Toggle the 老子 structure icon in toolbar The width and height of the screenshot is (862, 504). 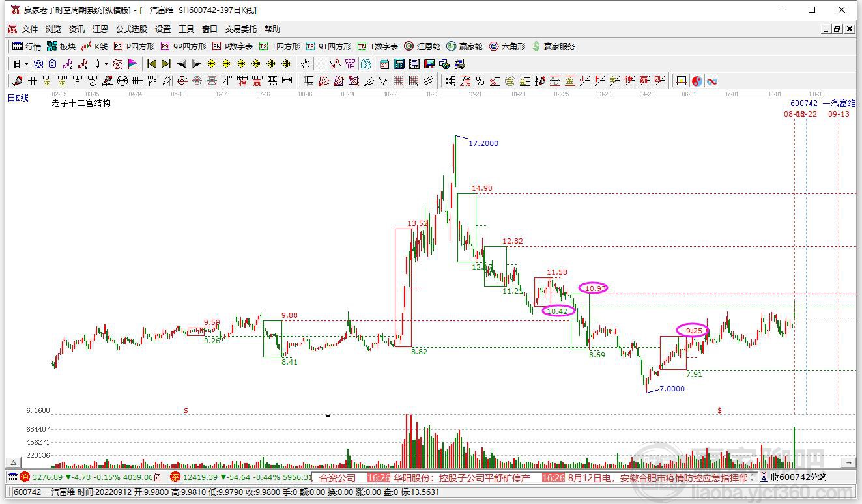coord(118,64)
